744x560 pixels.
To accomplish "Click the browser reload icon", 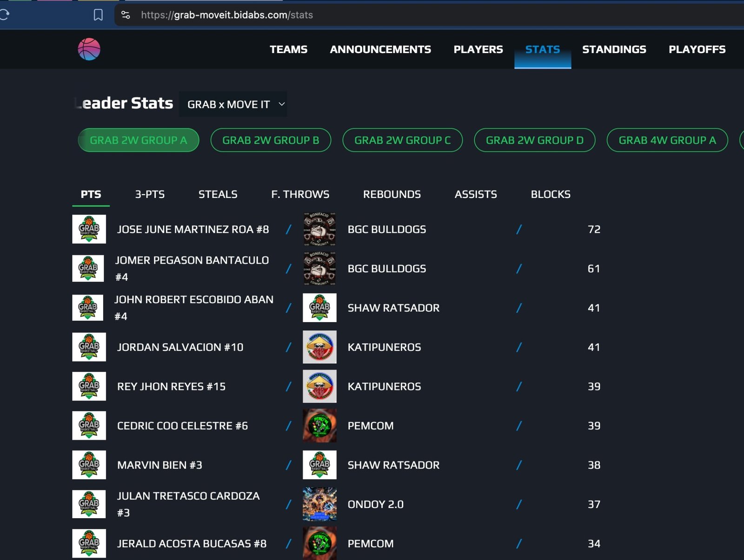I will [5, 15].
